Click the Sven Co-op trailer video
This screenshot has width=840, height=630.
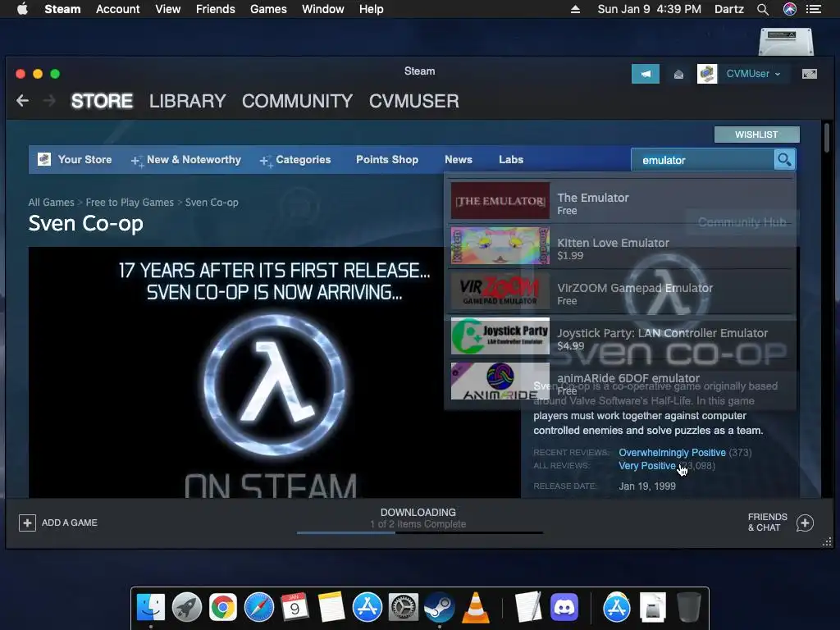click(x=274, y=372)
